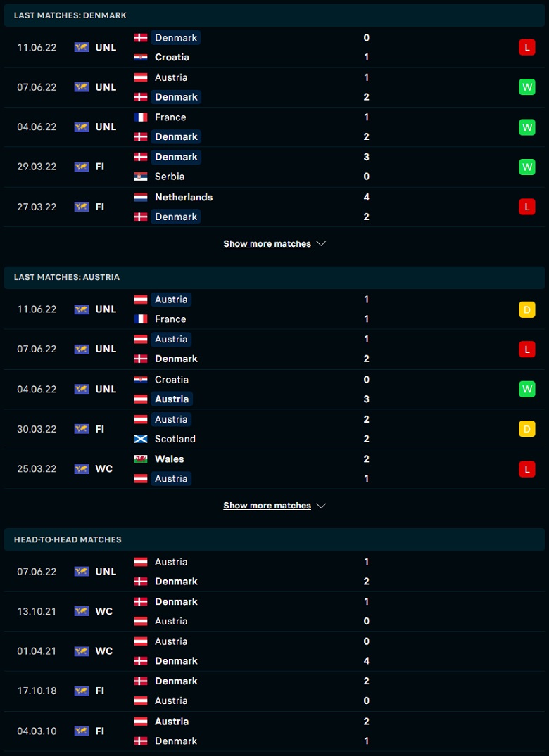Open the 13.10.21 Denmark vs Austria head-to-head row

[274, 611]
